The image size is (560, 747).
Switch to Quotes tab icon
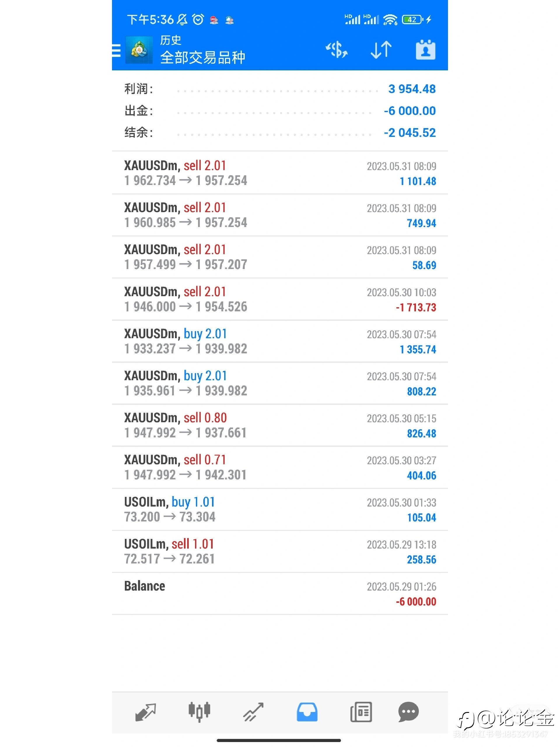[x=146, y=712]
